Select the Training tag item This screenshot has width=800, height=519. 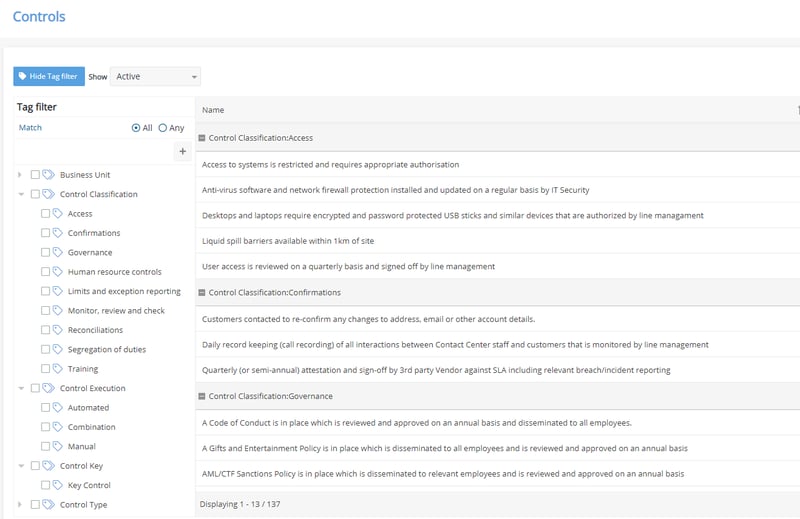tap(83, 369)
